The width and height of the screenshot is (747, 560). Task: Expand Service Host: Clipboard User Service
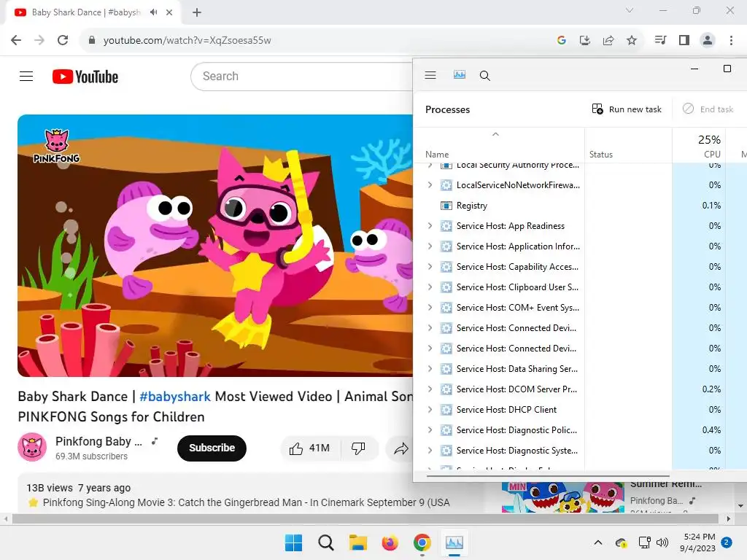click(x=430, y=287)
